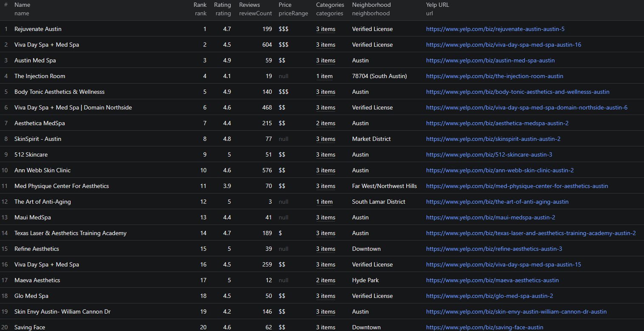Follow the Skin Envy William Cannon Yelp link
Screen dimensions: 644x331
(516, 311)
